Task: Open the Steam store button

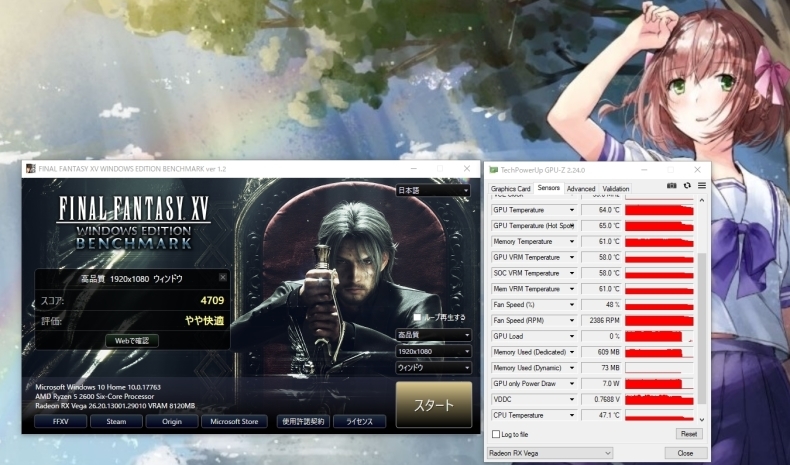Action: [x=116, y=421]
